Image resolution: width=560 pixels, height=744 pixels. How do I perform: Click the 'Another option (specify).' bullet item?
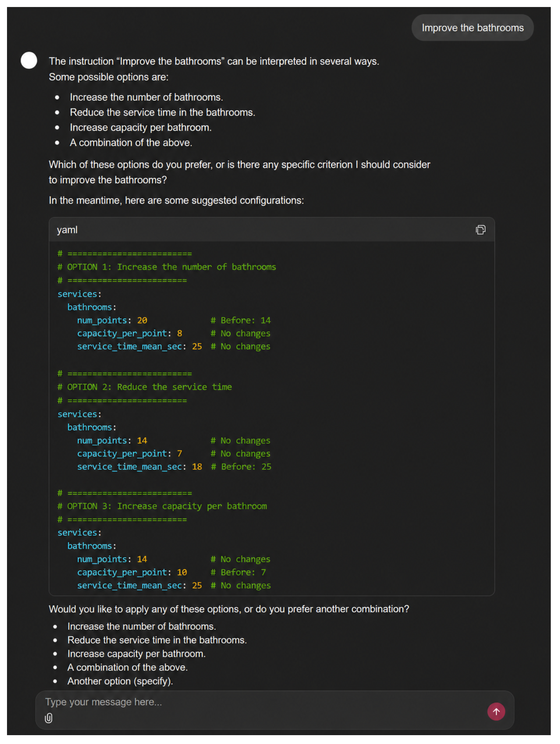[120, 681]
